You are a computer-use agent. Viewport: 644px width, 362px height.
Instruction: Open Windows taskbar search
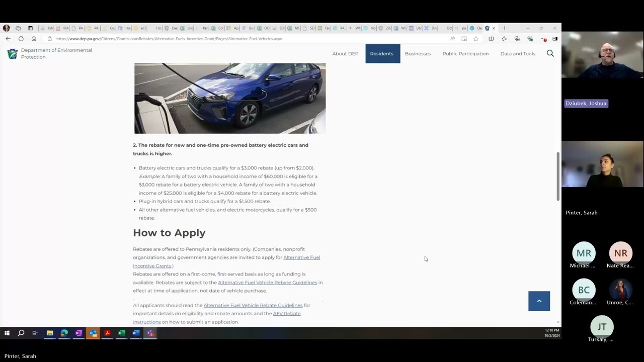click(21, 333)
